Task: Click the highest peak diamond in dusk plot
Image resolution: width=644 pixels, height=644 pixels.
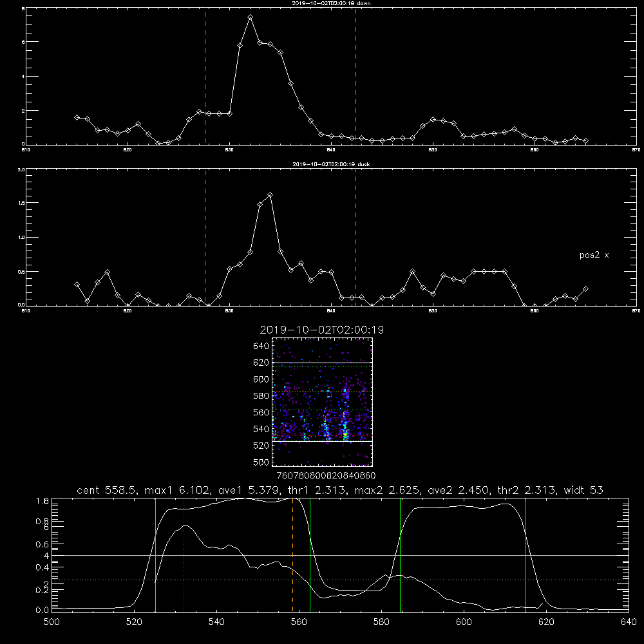Action: coord(270,194)
